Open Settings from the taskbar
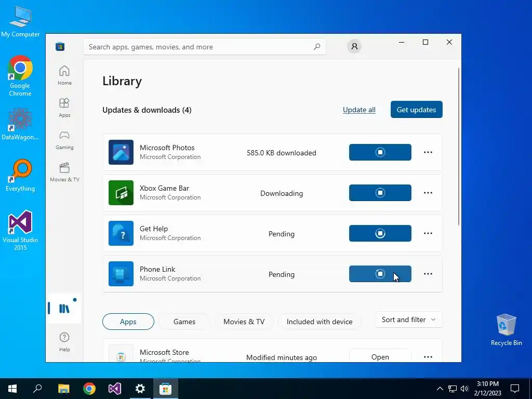The image size is (532, 399). tap(140, 389)
